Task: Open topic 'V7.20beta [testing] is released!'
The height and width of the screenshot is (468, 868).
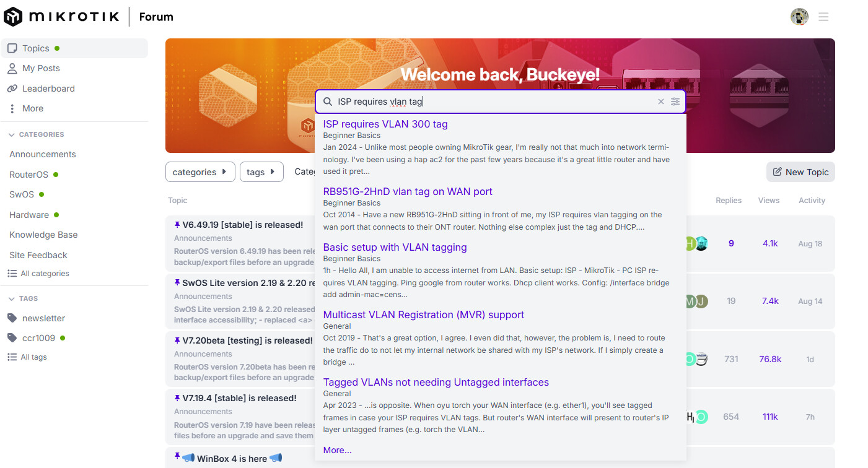Action: [x=247, y=340]
